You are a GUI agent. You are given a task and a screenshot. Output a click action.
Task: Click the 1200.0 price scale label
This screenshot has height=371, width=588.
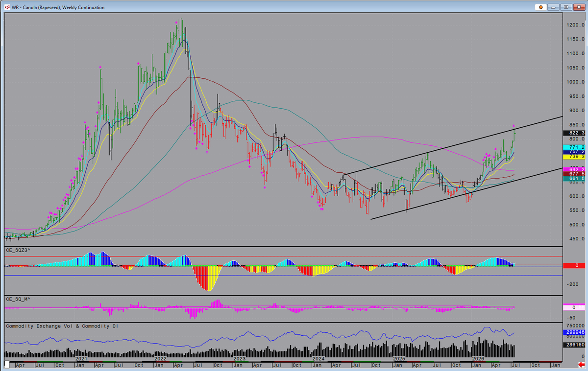(x=575, y=25)
